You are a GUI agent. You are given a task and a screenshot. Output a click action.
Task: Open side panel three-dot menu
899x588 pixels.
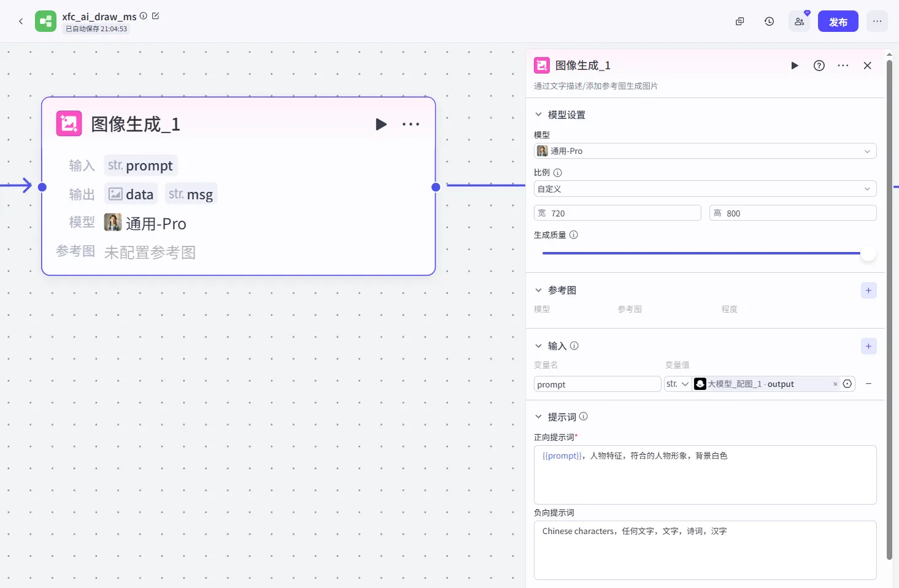click(843, 66)
